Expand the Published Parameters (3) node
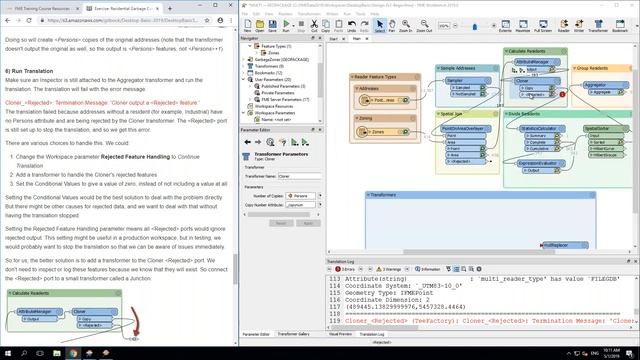640x360 pixels. coord(250,86)
